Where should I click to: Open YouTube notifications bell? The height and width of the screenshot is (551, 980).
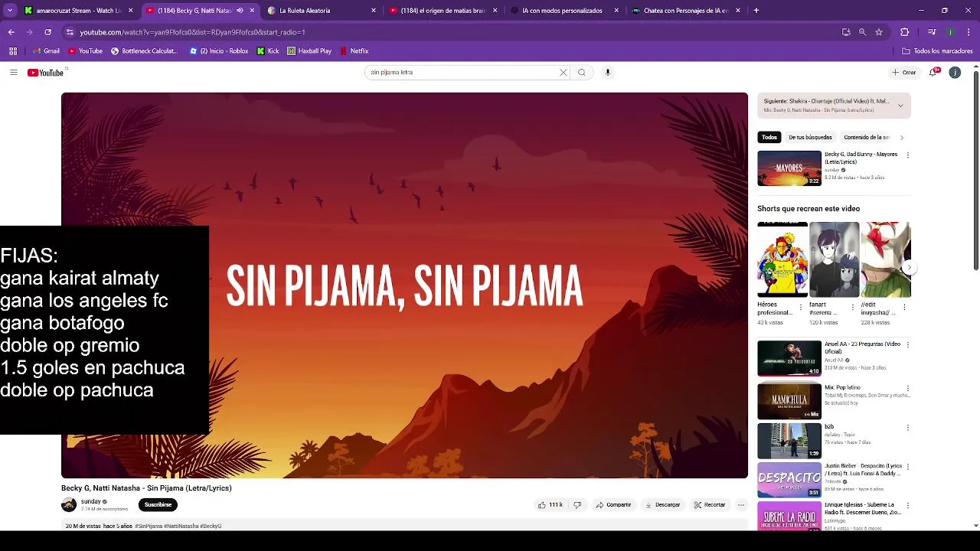(933, 73)
